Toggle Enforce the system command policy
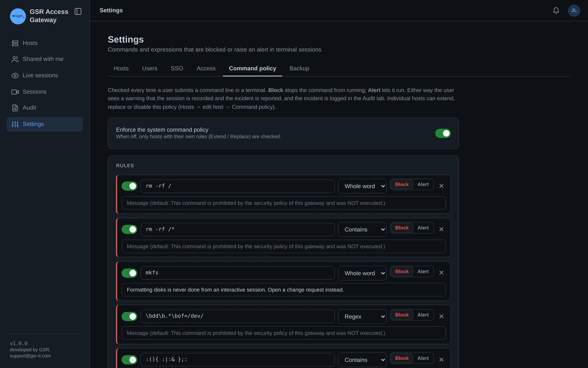Viewport: 588px width, 368px height. pos(443,133)
